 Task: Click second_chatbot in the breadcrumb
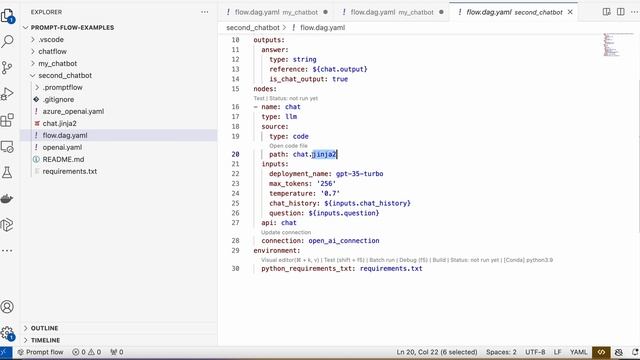click(253, 28)
